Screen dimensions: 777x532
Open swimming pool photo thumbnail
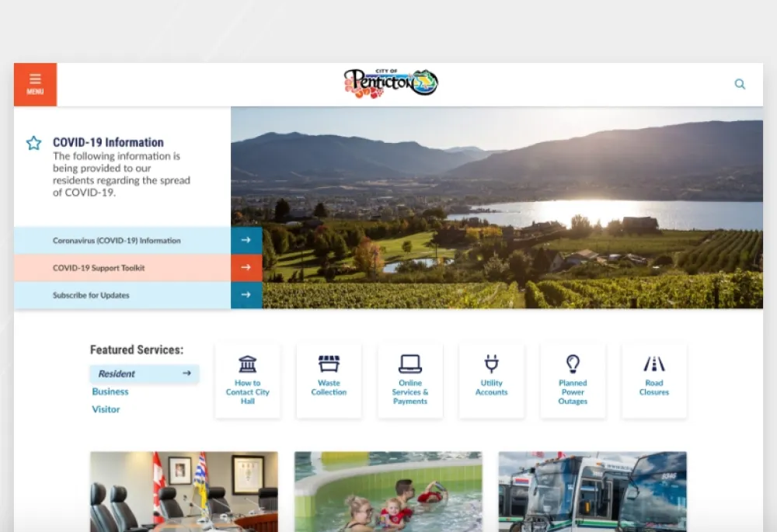pyautogui.click(x=388, y=492)
